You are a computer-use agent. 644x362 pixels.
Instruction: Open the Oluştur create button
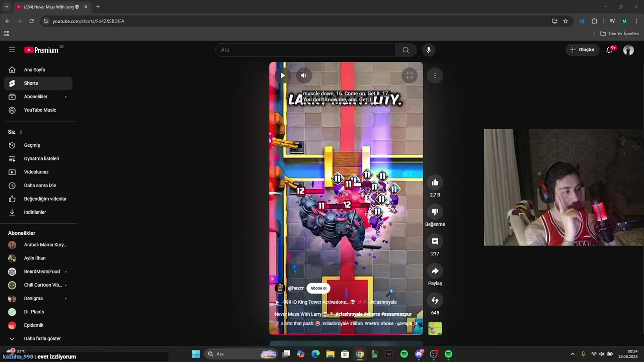coord(582,50)
